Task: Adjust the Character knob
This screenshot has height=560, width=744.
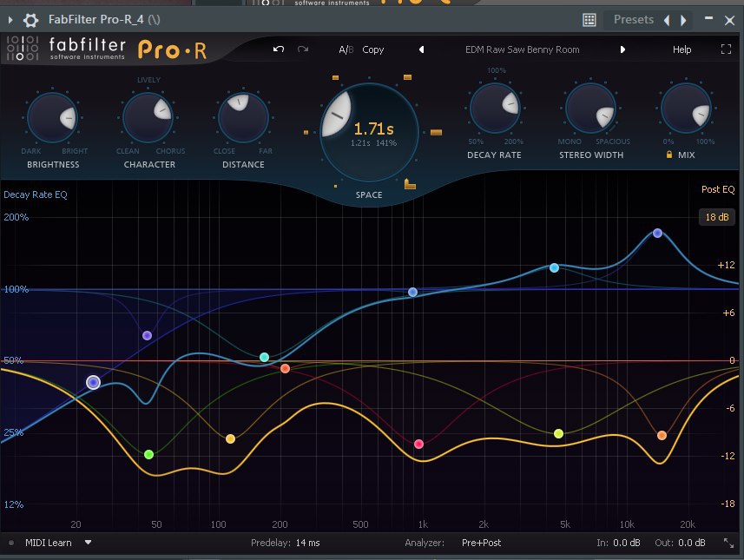Action: pos(148,118)
